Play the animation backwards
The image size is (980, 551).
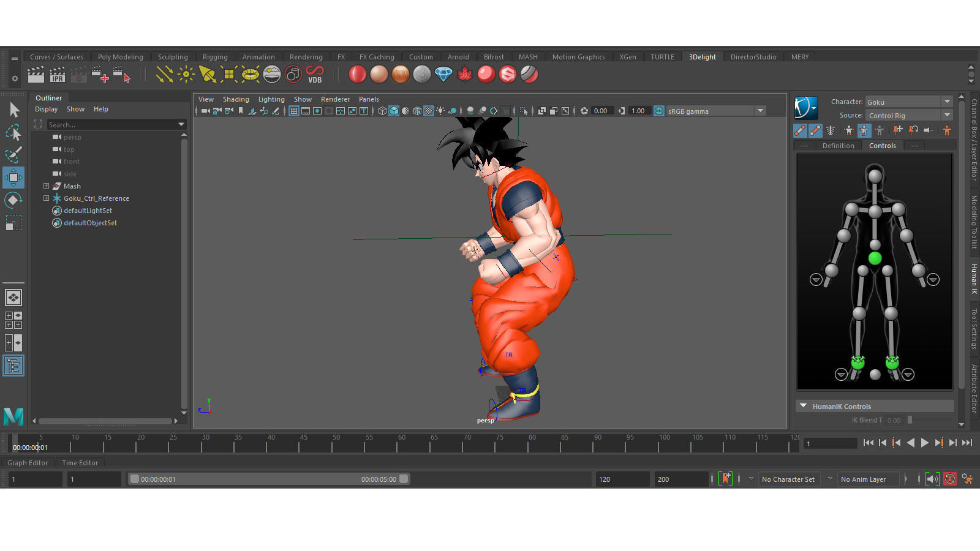[911, 443]
